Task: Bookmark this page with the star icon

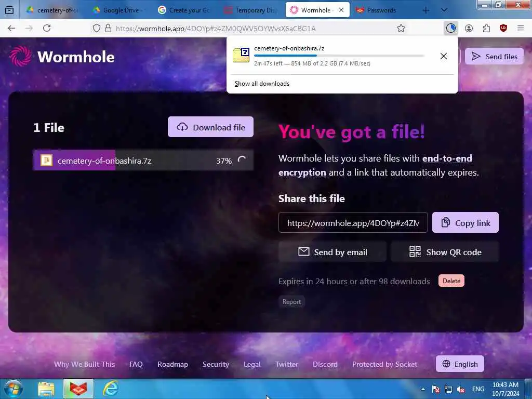Action: point(401,28)
